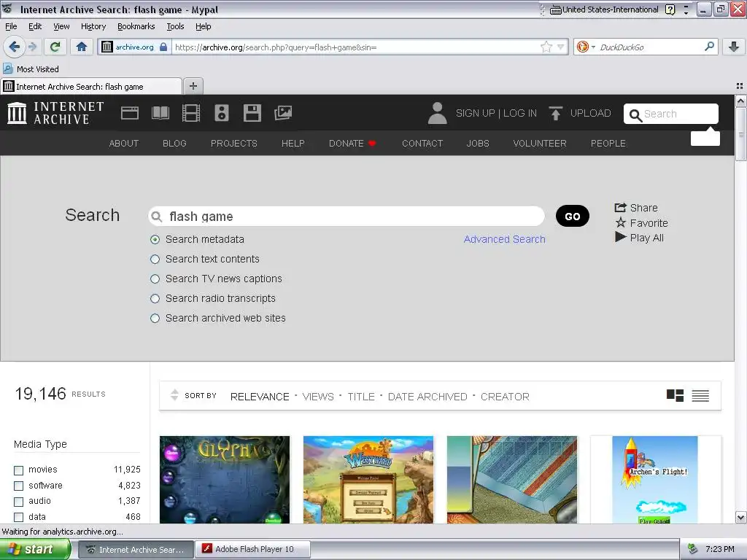Check the audio media type filter

coord(18,502)
